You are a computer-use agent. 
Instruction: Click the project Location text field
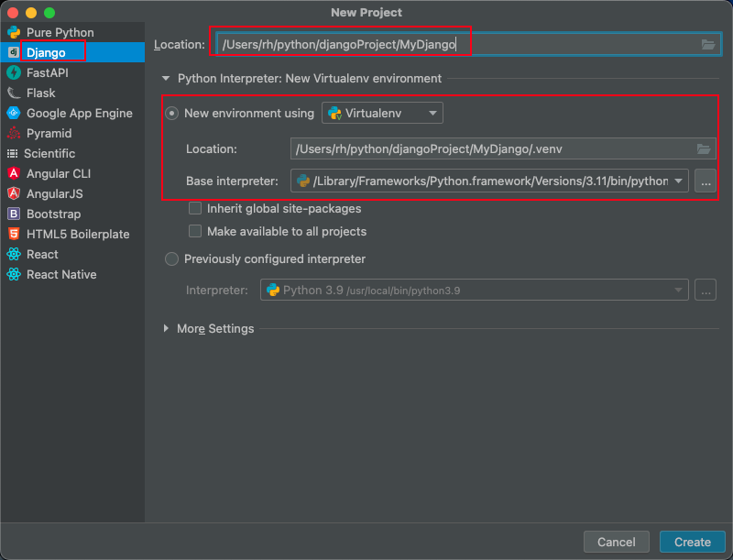click(x=469, y=44)
